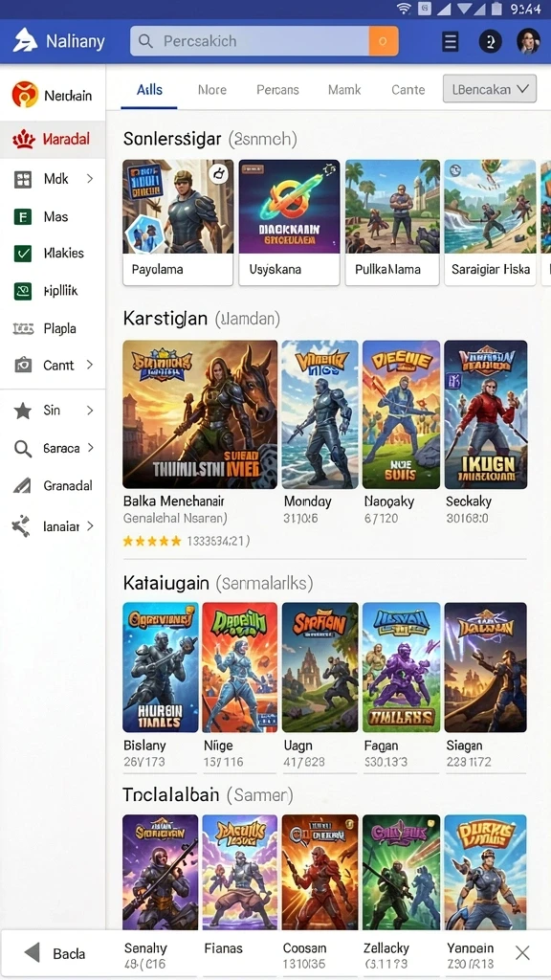The height and width of the screenshot is (980, 551).
Task: Open the Balka Menehanair cover image
Action: pos(200,414)
